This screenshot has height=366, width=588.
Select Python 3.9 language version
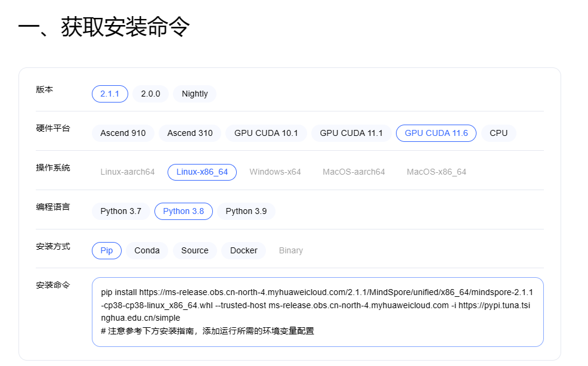(x=246, y=211)
